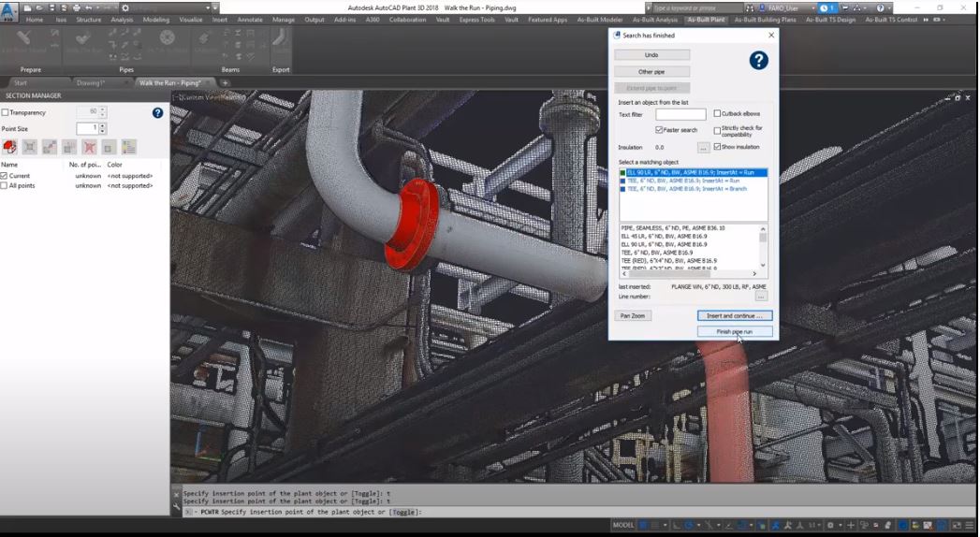
Task: Click the red X delete section icon
Action: point(89,147)
